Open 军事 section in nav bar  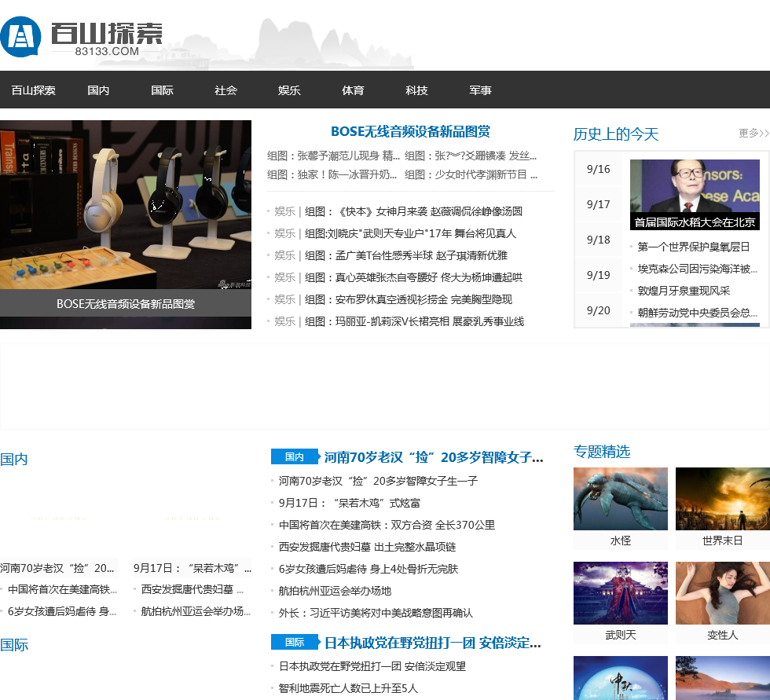(x=480, y=90)
